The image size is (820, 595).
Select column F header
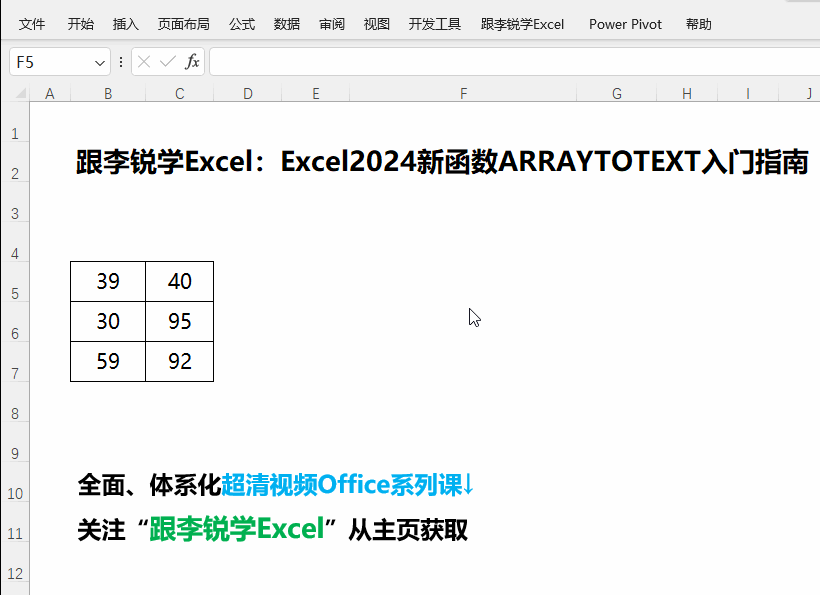463,94
